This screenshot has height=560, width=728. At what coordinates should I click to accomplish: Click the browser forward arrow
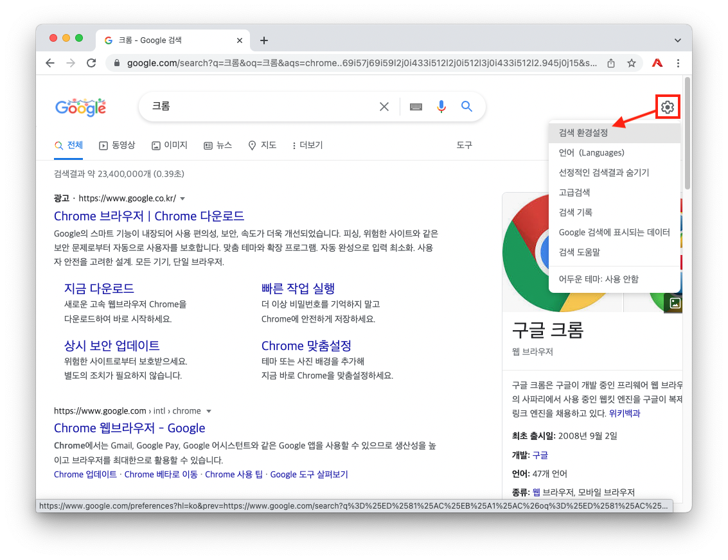[71, 63]
